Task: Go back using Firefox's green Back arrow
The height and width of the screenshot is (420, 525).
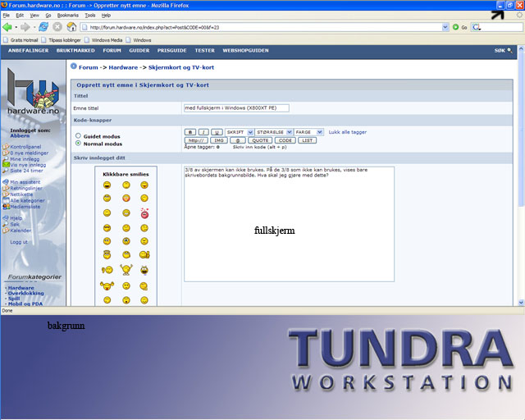Action: click(x=7, y=27)
